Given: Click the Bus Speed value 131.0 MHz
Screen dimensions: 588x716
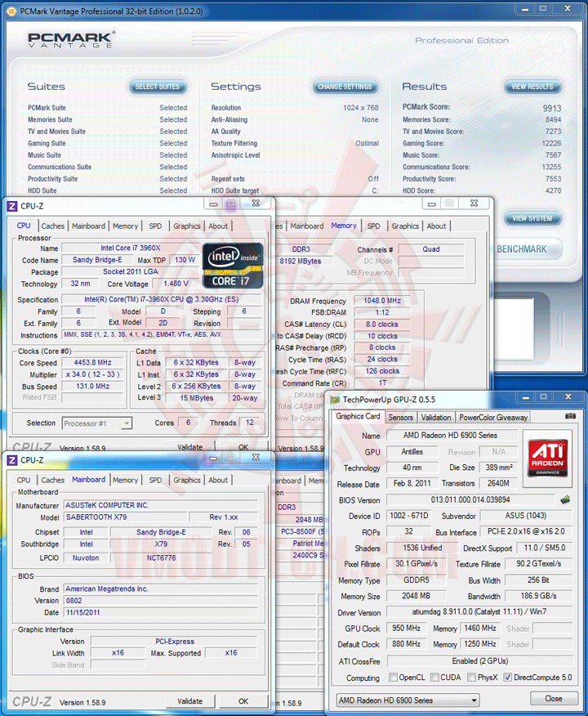Looking at the screenshot, I should pyautogui.click(x=93, y=387).
